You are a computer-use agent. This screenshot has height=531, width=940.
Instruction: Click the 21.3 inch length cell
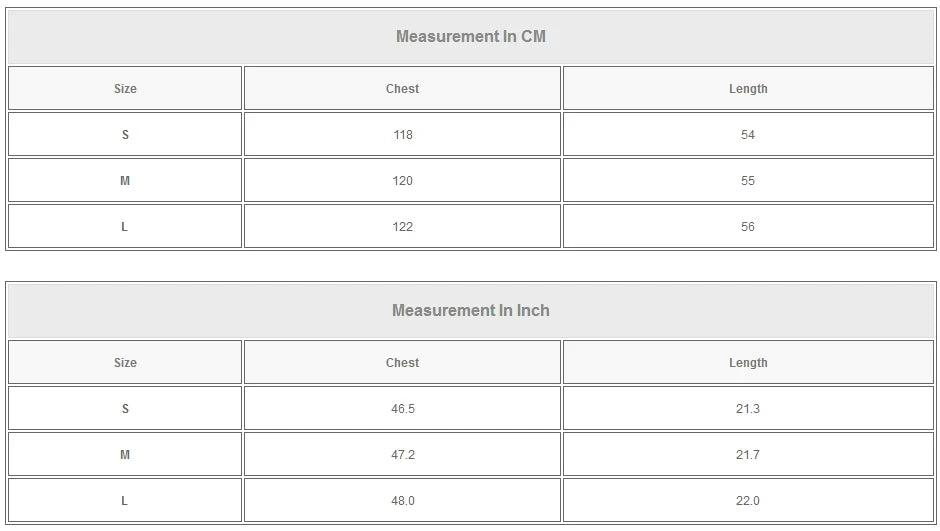[748, 409]
